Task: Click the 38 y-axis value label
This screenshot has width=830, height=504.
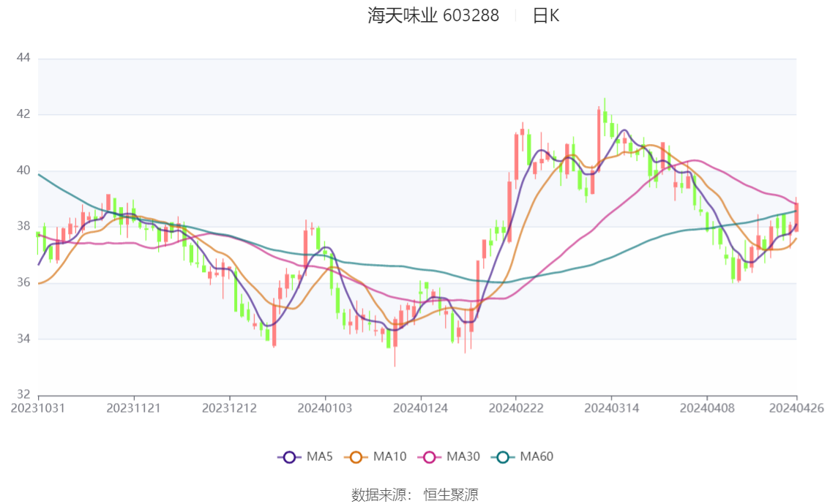Action: tap(23, 226)
